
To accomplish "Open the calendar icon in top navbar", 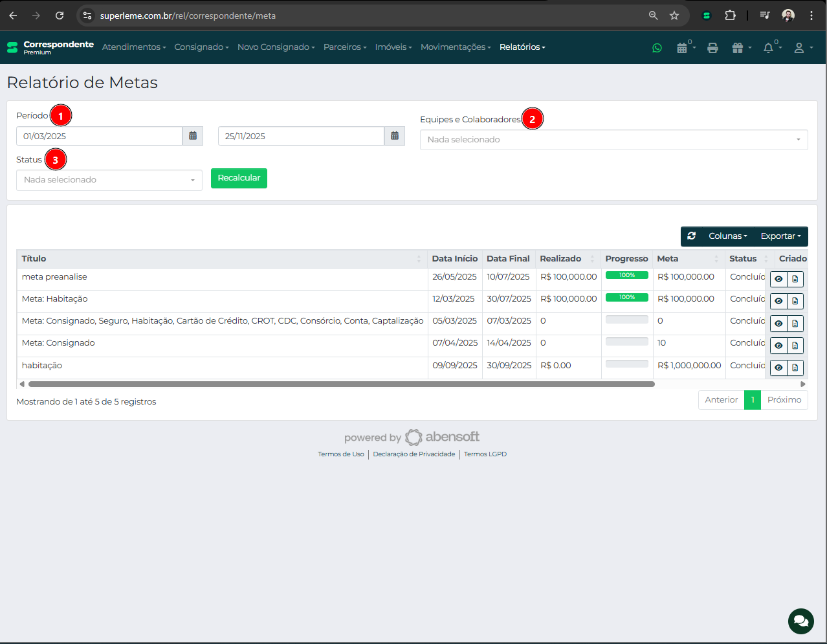I will click(682, 48).
